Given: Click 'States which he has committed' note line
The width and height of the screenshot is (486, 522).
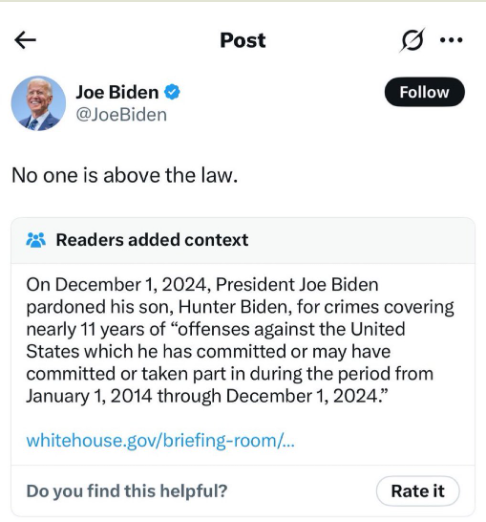Looking at the screenshot, I should coord(156,351).
